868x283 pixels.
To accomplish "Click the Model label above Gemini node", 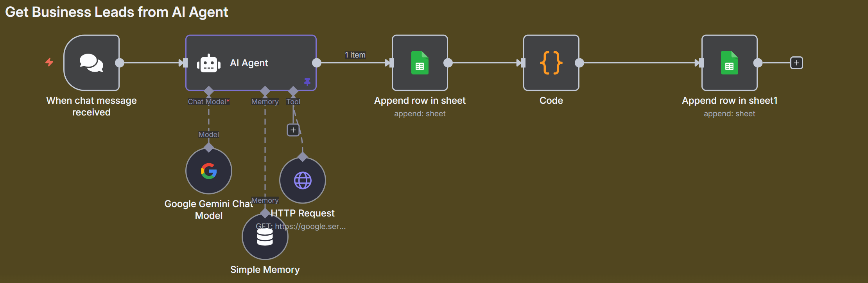I will point(208,135).
